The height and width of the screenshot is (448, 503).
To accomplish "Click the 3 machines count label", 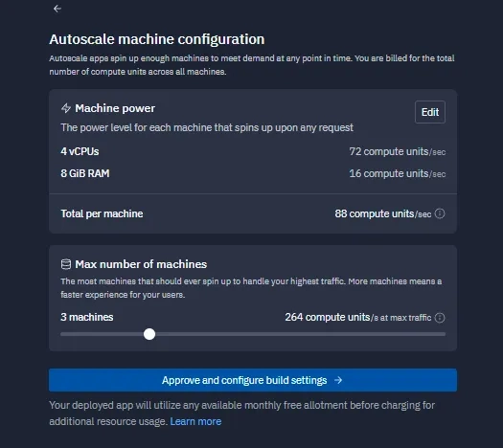I will click(x=87, y=317).
